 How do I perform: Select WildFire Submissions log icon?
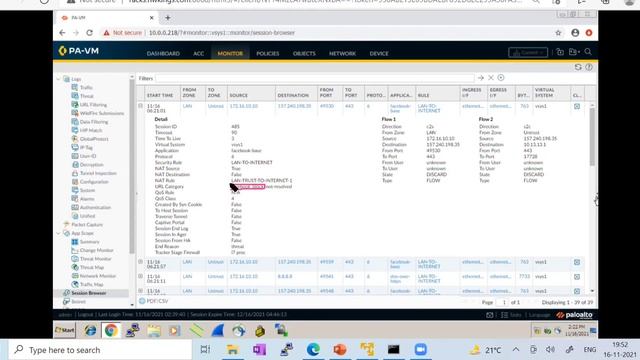pos(75,113)
